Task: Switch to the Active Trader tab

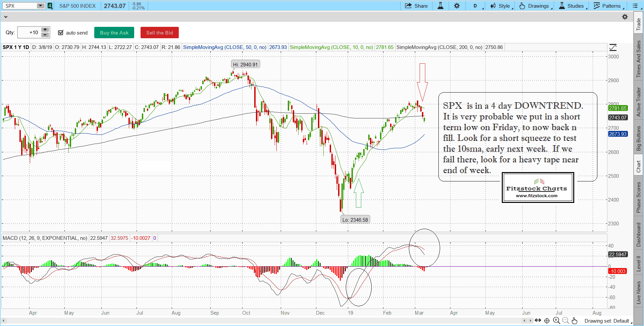Action: (x=638, y=102)
